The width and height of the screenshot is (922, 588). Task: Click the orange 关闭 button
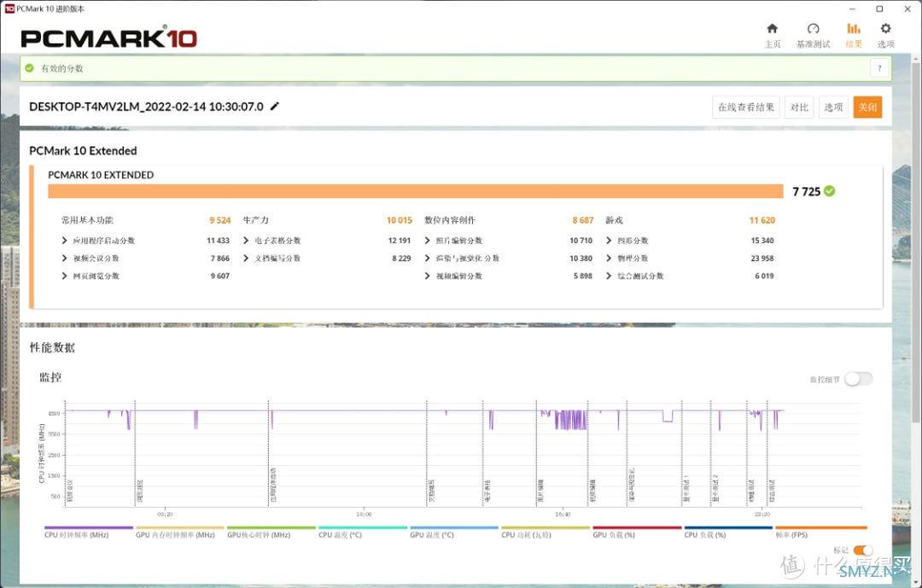click(867, 107)
